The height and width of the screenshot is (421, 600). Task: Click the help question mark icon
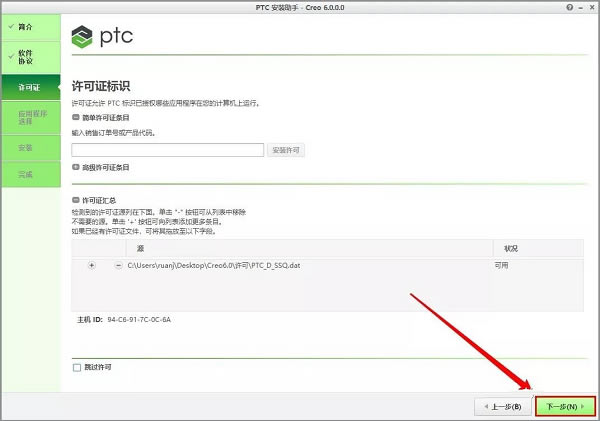pyautogui.click(x=570, y=7)
